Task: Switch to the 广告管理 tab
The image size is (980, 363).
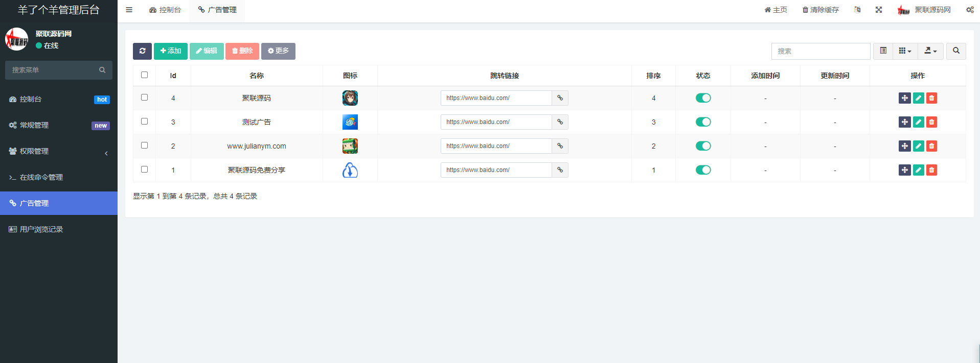Action: [x=217, y=10]
